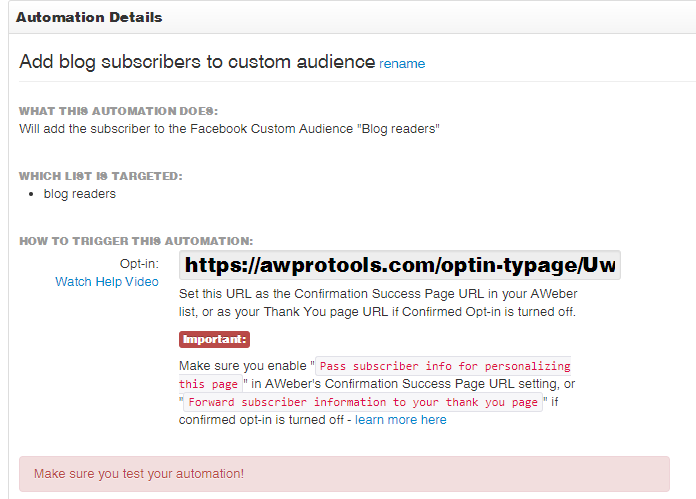Click the 'blog readers' list item
The image size is (696, 499).
(x=79, y=194)
